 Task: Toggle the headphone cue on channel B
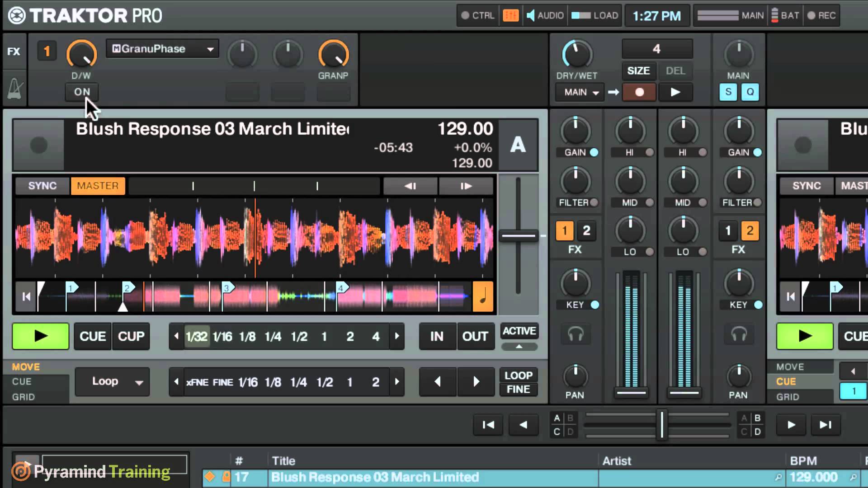(739, 334)
